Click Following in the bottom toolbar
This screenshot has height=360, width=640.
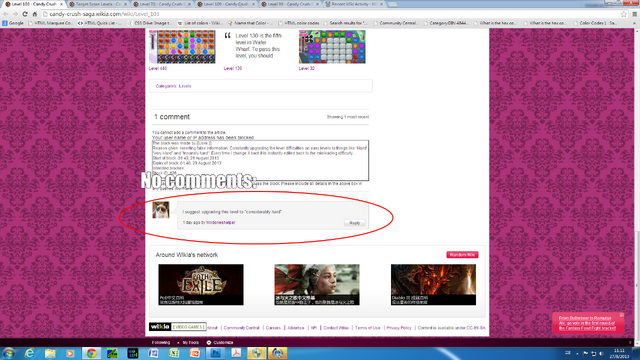click(x=161, y=342)
